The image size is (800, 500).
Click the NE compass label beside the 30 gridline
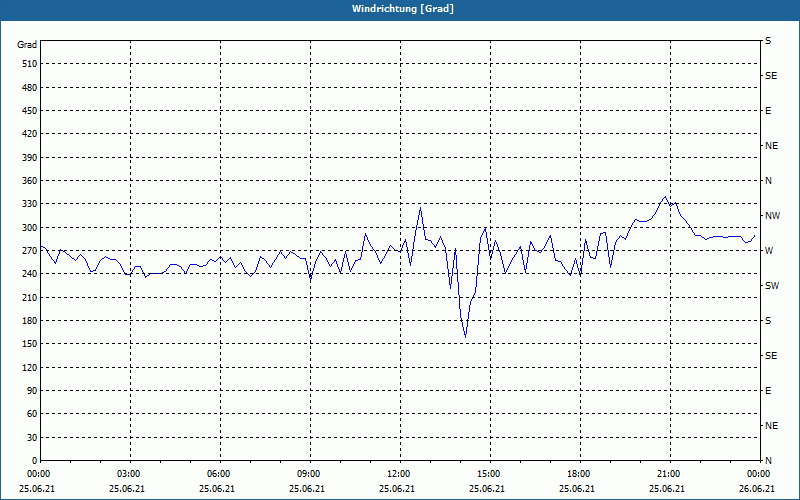tap(771, 426)
